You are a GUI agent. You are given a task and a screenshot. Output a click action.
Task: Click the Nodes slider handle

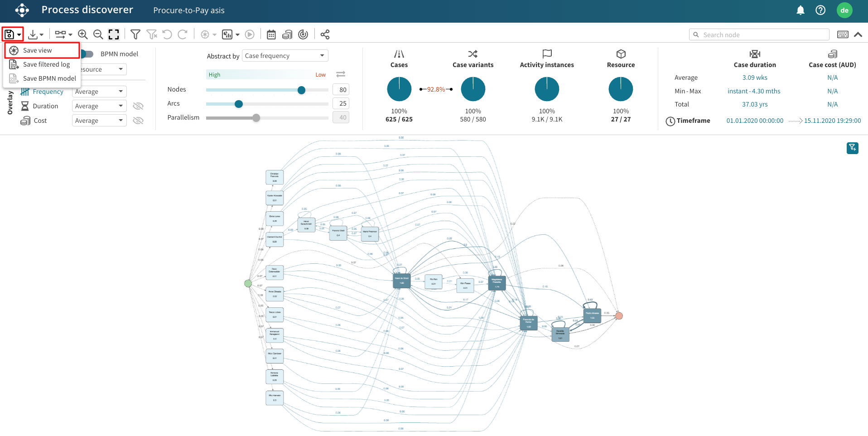coord(301,90)
